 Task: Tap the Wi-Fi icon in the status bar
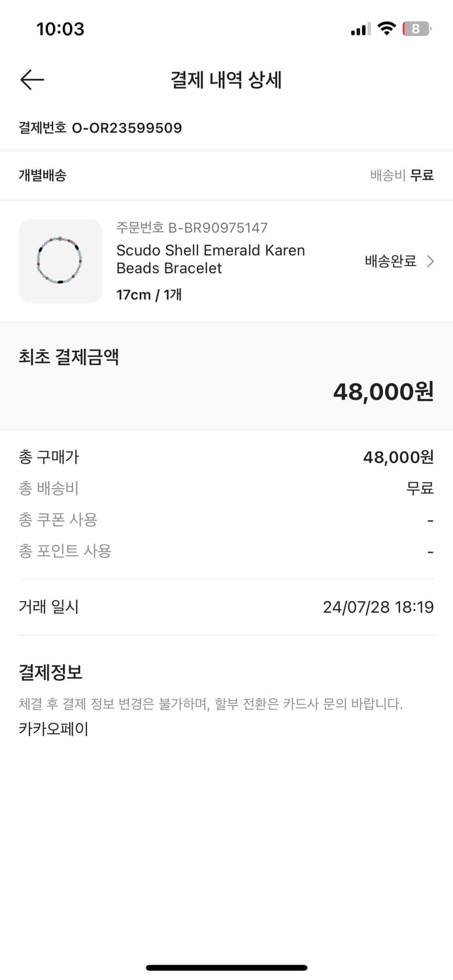(387, 28)
